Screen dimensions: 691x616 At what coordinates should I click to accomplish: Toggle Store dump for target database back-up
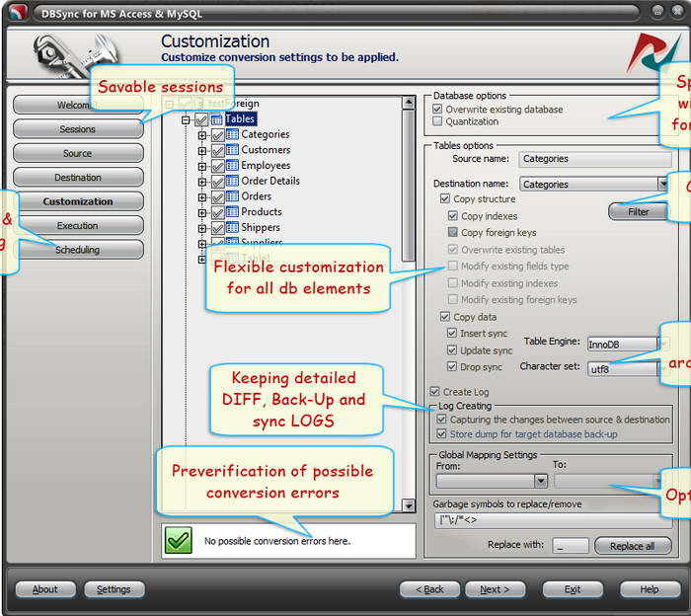click(441, 434)
